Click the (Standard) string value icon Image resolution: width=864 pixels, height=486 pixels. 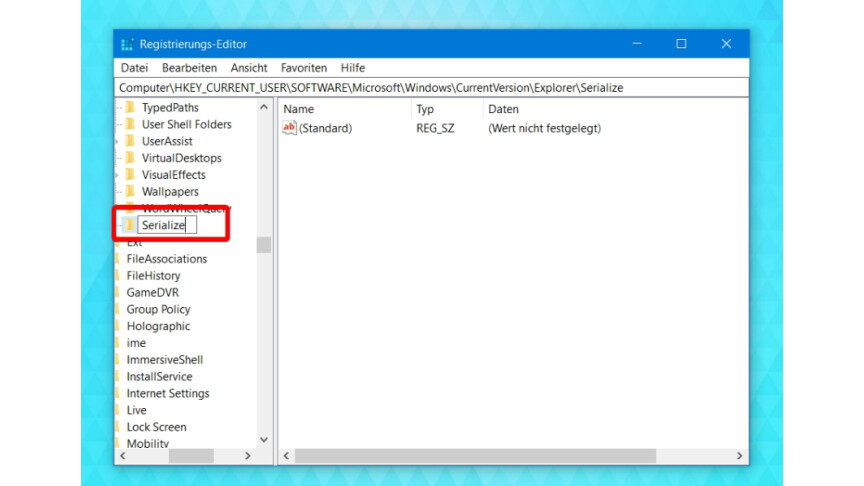tap(289, 128)
